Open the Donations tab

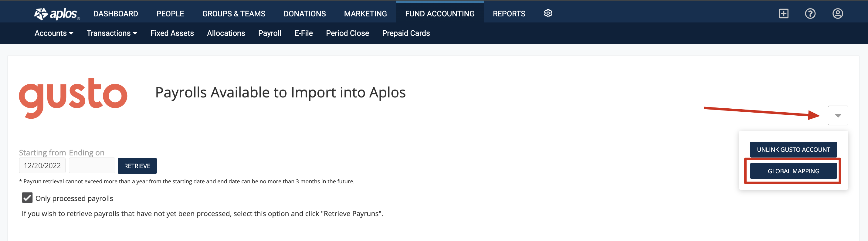(305, 13)
